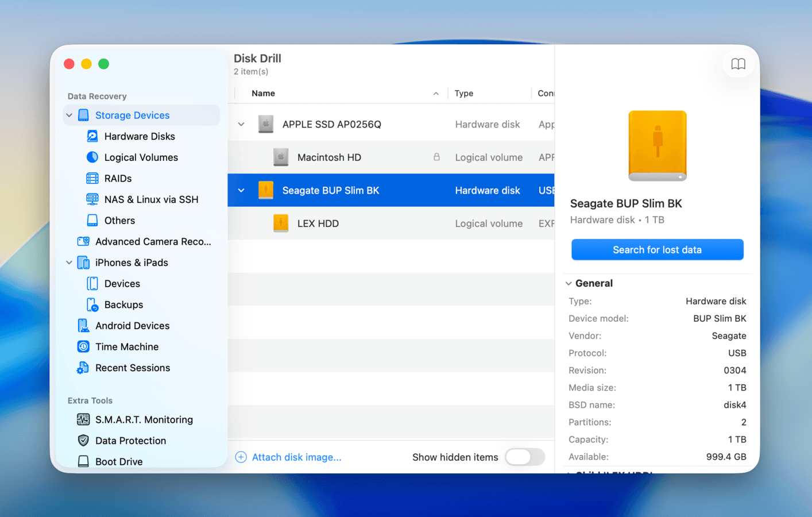Open Time Machine section
This screenshot has height=517, width=812.
[127, 347]
